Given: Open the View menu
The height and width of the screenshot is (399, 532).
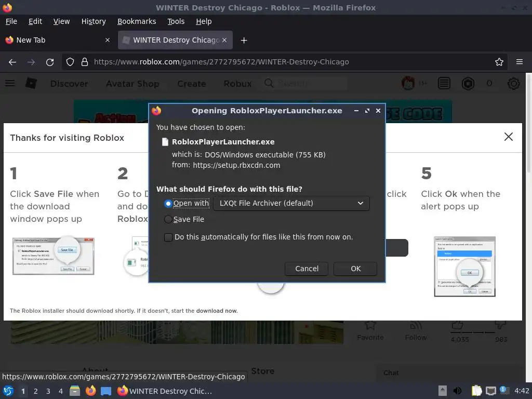Looking at the screenshot, I should pyautogui.click(x=61, y=21).
